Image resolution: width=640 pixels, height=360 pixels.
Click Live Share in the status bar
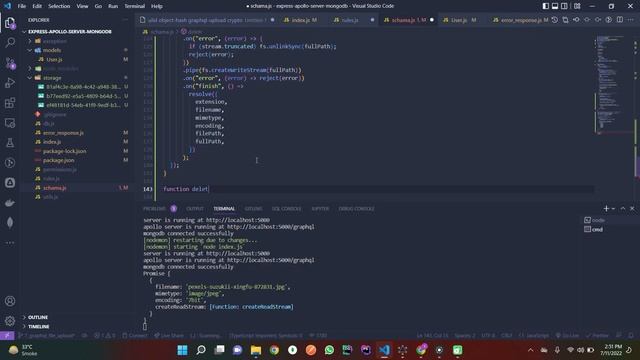(x=169, y=336)
